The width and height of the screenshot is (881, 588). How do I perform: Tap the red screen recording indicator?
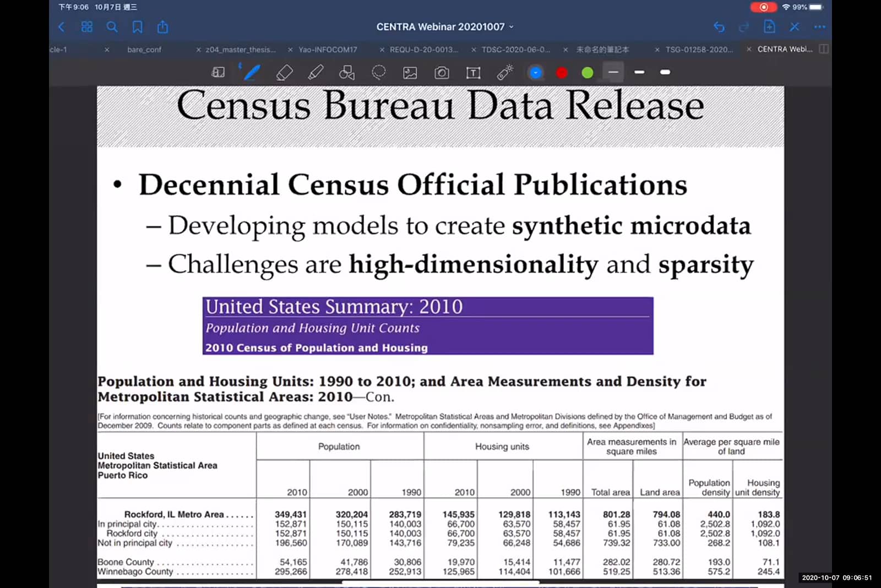click(764, 7)
